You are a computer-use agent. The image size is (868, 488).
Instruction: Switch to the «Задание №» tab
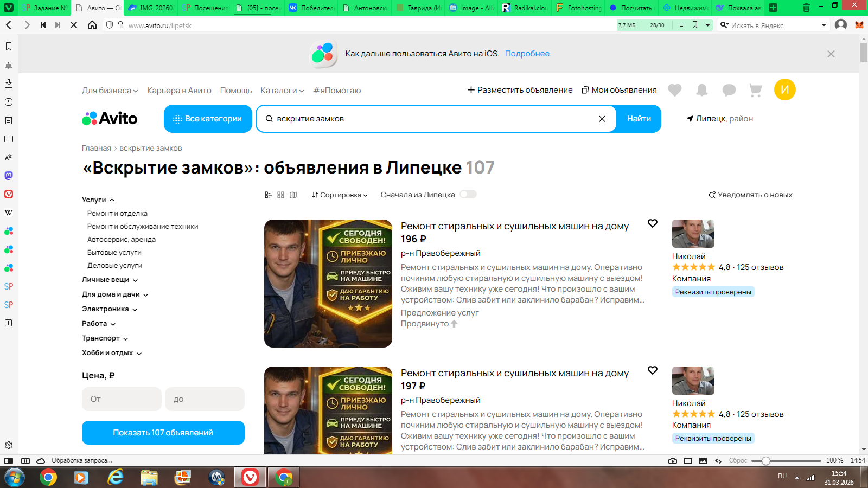[46, 8]
